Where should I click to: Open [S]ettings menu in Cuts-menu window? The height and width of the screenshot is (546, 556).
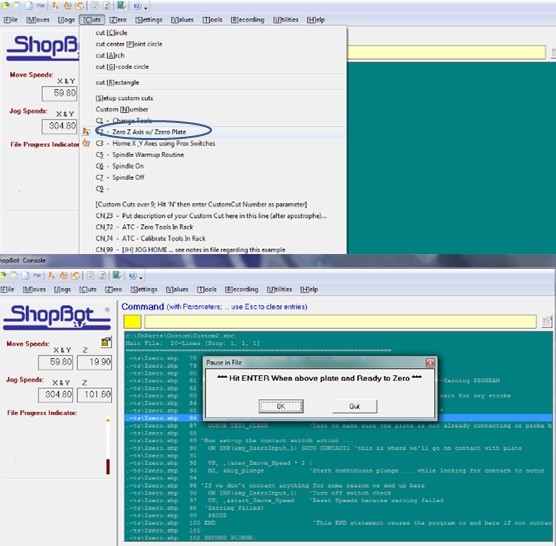pos(149,20)
